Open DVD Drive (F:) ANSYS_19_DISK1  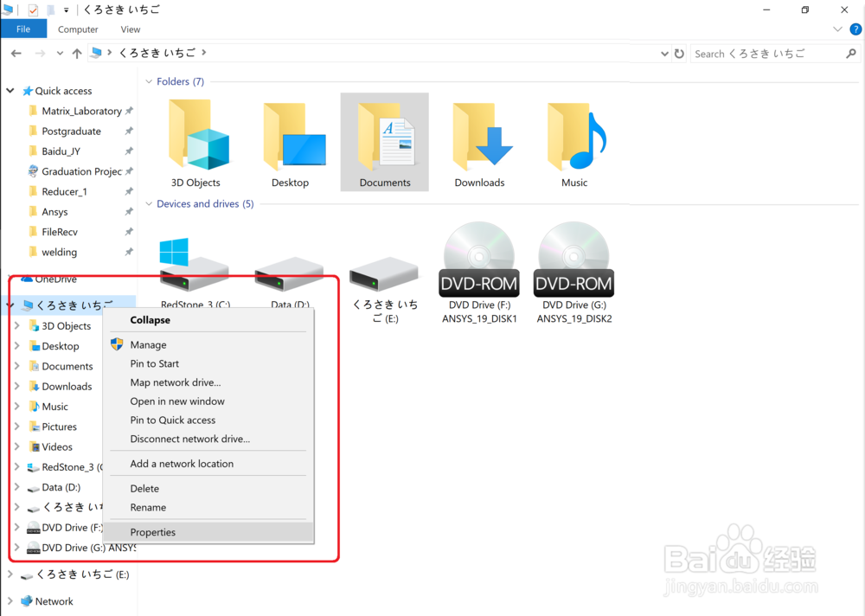pos(478,260)
